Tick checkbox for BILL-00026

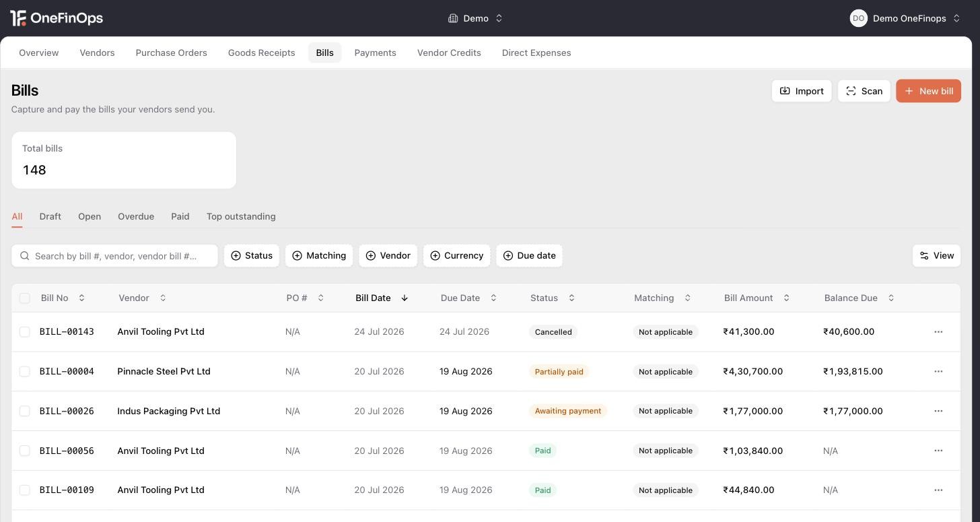25,411
